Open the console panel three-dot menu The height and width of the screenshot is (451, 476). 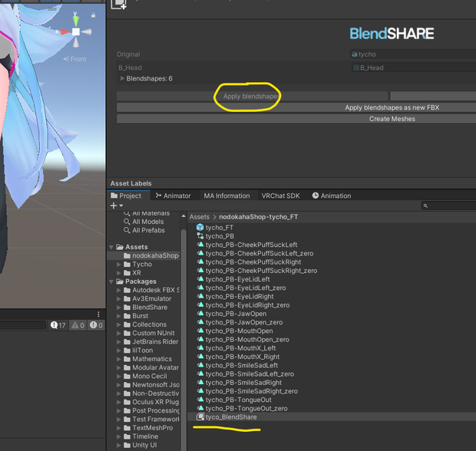tap(98, 314)
